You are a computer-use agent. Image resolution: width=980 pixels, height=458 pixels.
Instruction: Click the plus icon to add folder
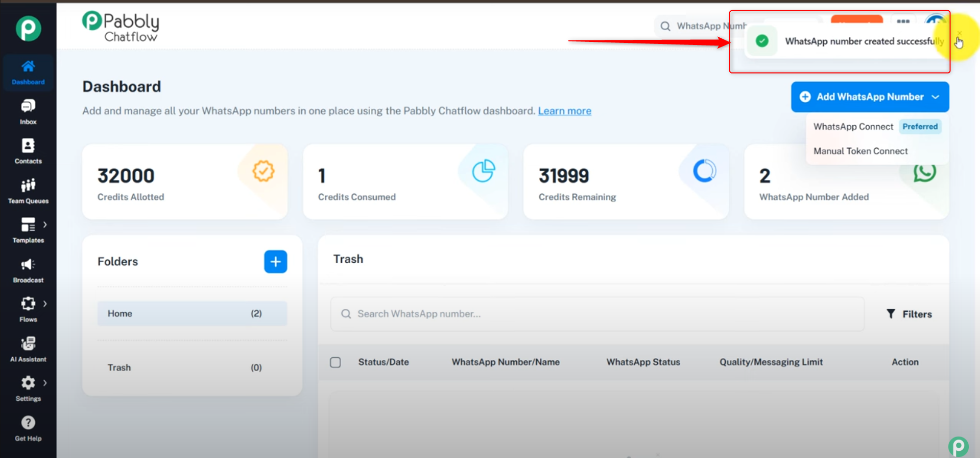(275, 262)
